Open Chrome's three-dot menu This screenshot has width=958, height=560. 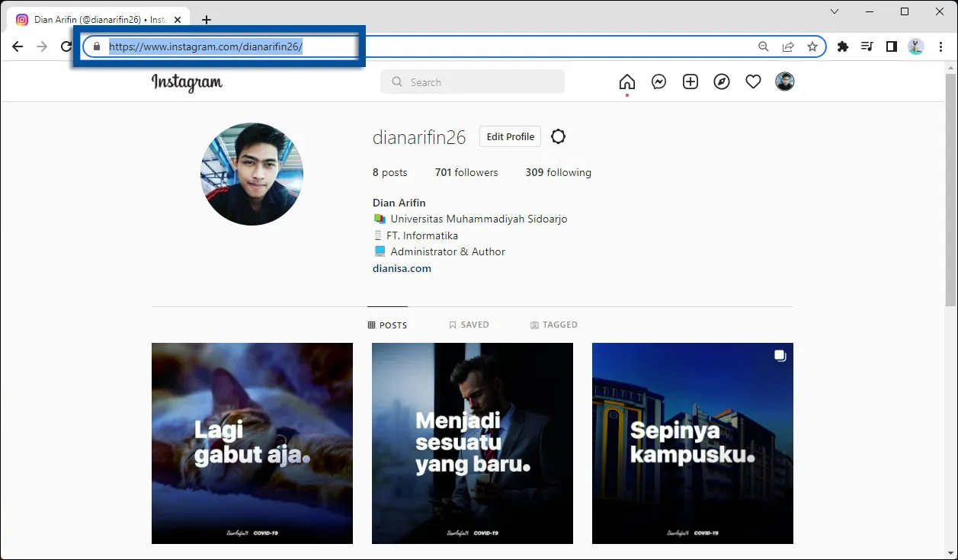pos(941,46)
